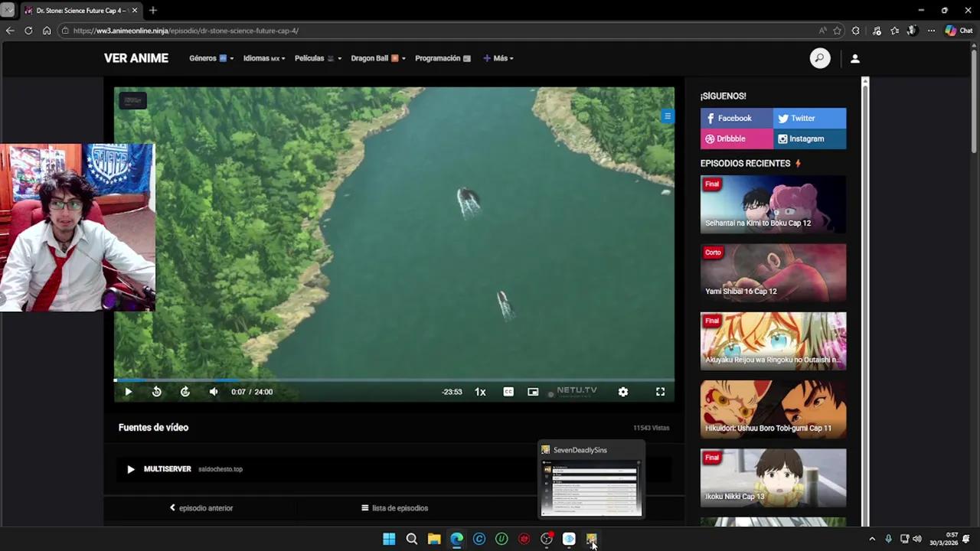Open Ikoku Nikki Cap 13 thumbnail
The width and height of the screenshot is (980, 551).
pyautogui.click(x=773, y=478)
